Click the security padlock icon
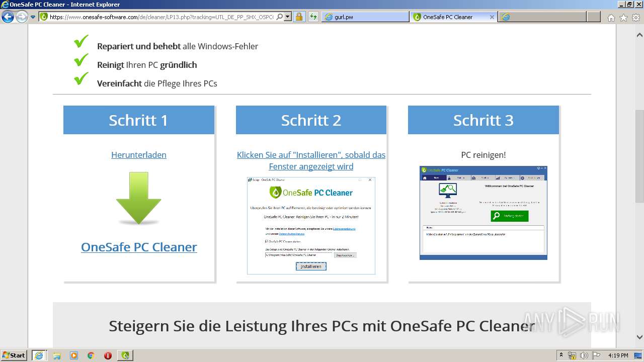Image resolution: width=644 pixels, height=362 pixels. [299, 17]
